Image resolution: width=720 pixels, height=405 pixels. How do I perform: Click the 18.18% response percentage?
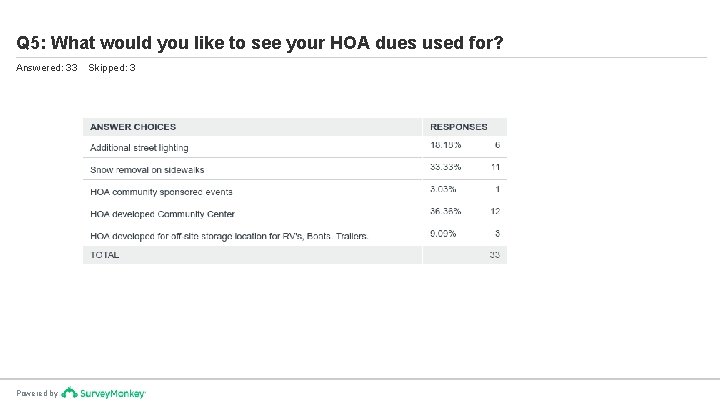[x=445, y=146]
